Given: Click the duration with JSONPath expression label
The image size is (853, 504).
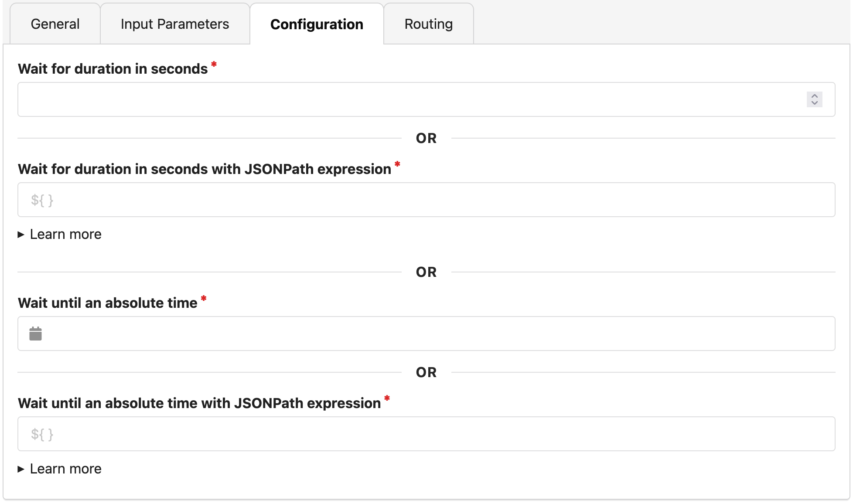Looking at the screenshot, I should pos(204,169).
